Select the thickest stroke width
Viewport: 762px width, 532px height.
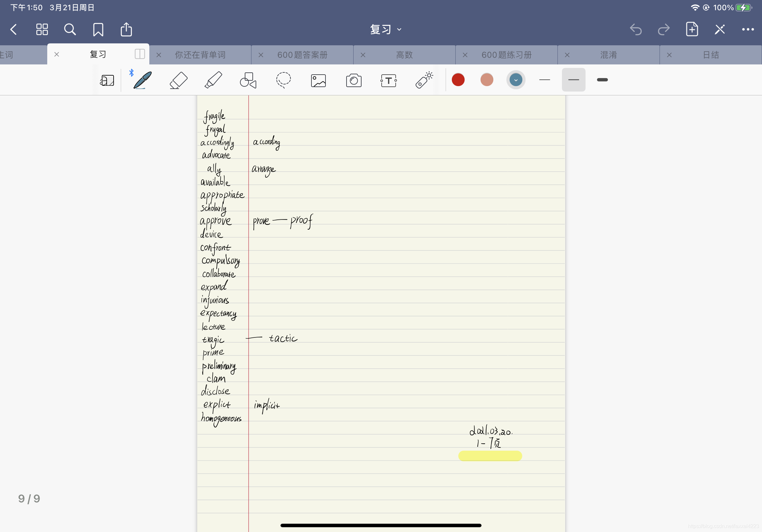602,80
